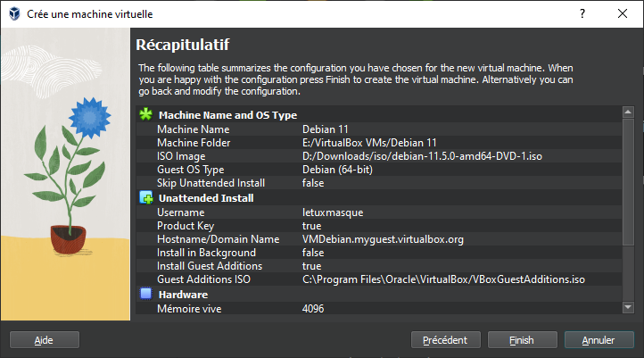Click the Machine Name row label
Screen dimensions: 644x358
point(194,129)
